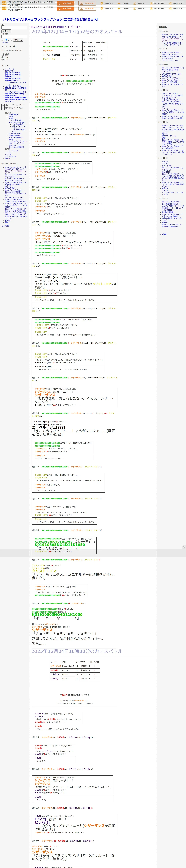The width and height of the screenshot is (186, 868).
Task: Open バーガー in update history
Action: pos(165,164)
